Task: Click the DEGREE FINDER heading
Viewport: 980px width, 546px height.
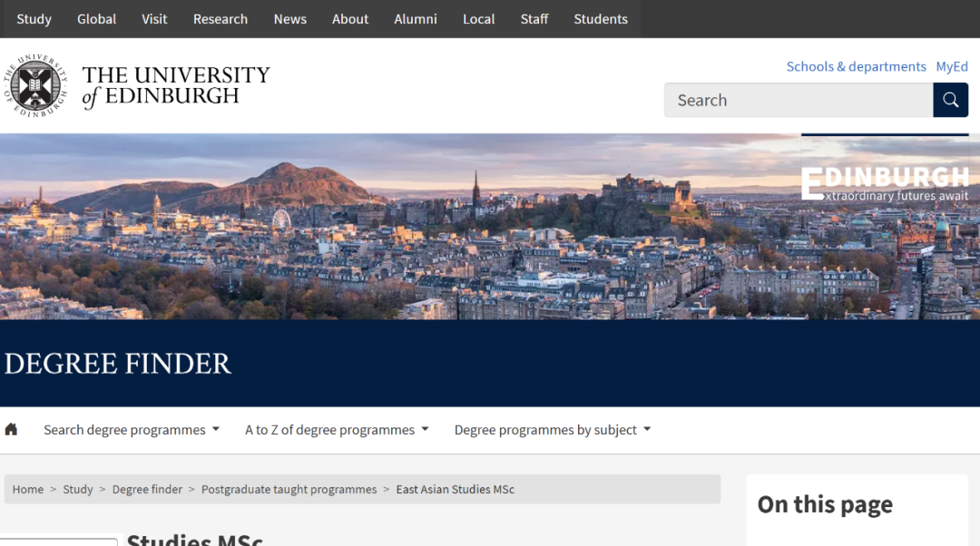Action: pyautogui.click(x=118, y=364)
